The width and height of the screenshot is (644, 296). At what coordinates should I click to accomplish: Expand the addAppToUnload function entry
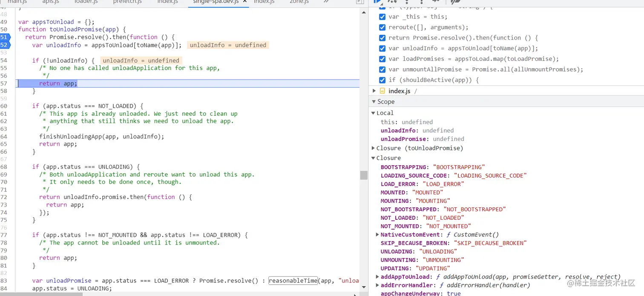(377, 277)
